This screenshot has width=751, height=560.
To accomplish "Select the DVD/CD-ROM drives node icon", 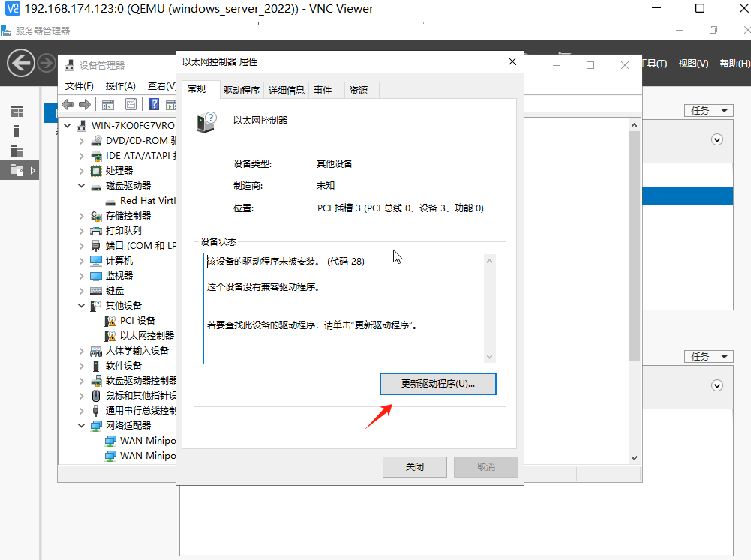I will point(96,141).
